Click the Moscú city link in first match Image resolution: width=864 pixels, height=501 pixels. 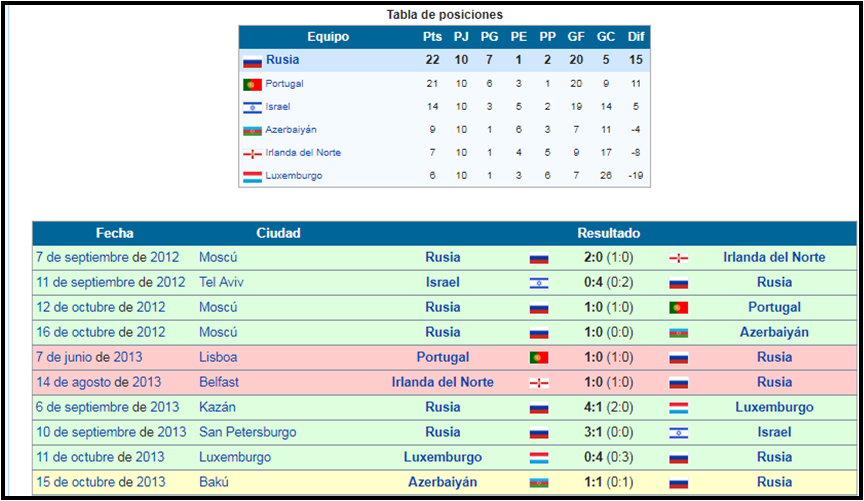pos(218,257)
